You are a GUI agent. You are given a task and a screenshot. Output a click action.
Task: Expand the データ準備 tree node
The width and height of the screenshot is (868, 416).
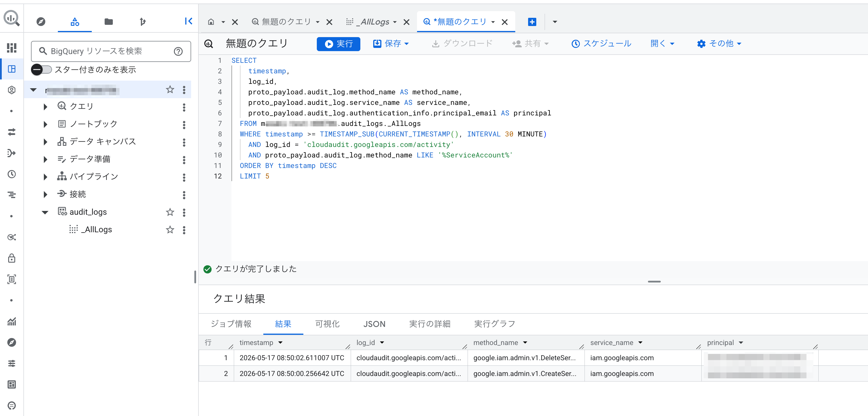click(x=45, y=160)
